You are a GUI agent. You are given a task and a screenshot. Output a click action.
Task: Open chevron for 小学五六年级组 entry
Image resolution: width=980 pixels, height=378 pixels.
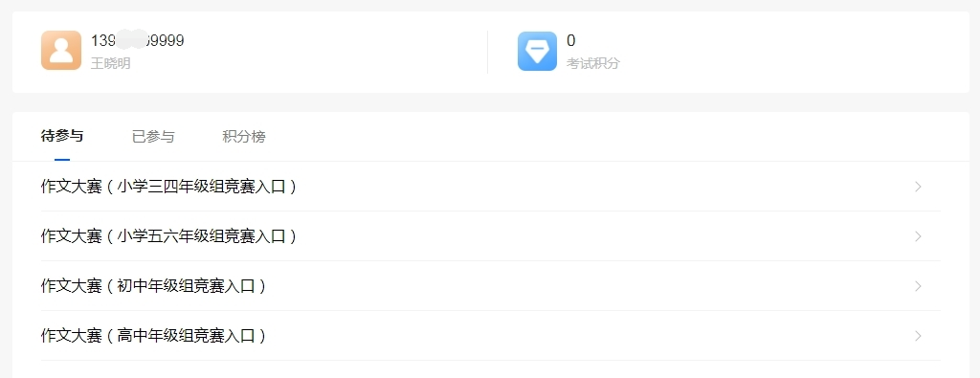(918, 236)
